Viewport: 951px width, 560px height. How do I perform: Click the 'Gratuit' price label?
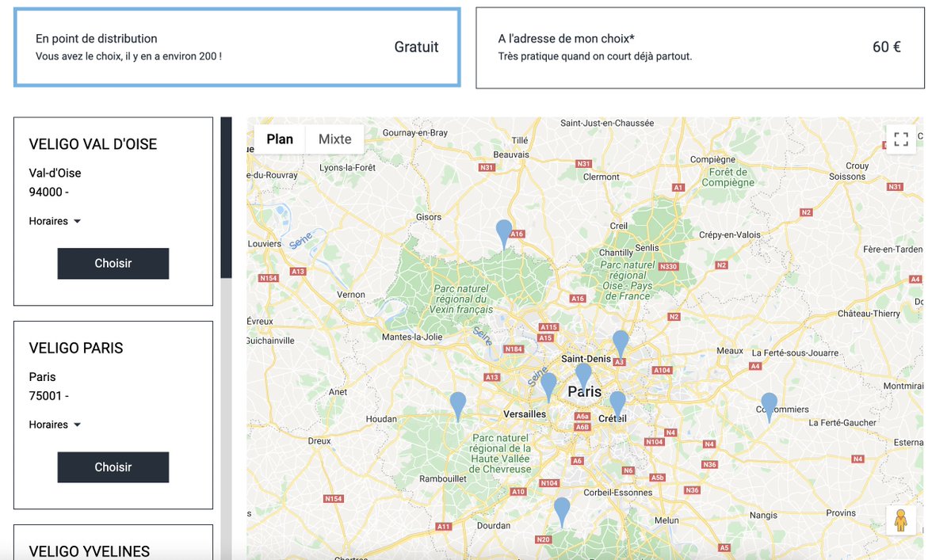[416, 47]
